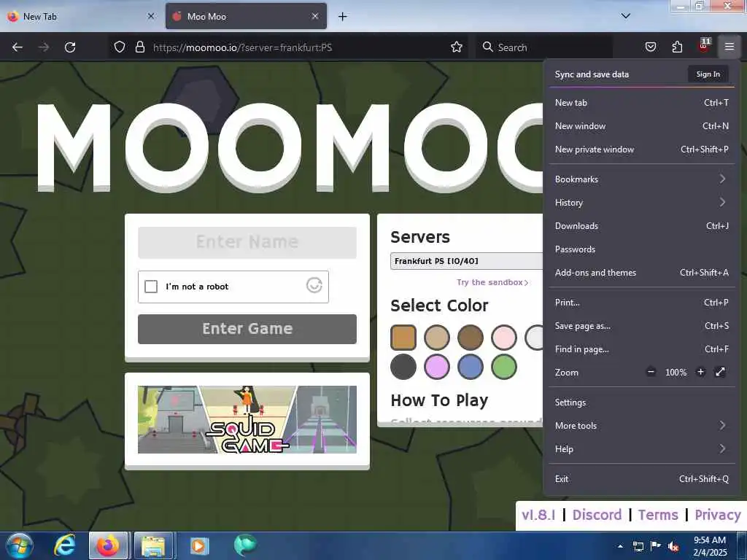The image size is (747, 560).
Task: Bookmark this page with the star
Action: pyautogui.click(x=457, y=47)
